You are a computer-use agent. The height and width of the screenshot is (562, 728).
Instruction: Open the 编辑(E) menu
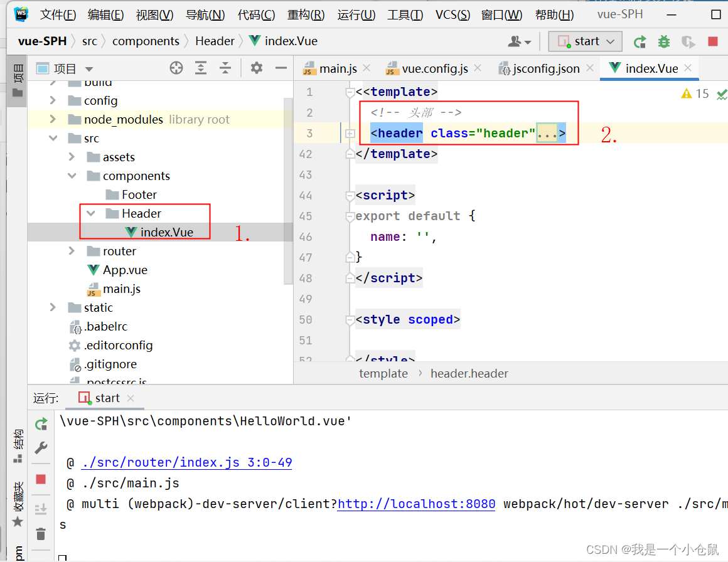[x=106, y=15]
